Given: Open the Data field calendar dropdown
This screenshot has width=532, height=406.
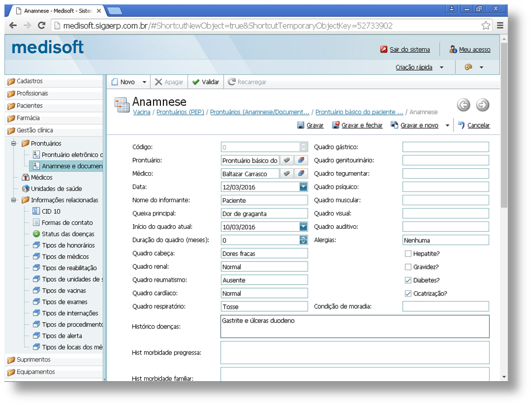Looking at the screenshot, I should click(304, 187).
